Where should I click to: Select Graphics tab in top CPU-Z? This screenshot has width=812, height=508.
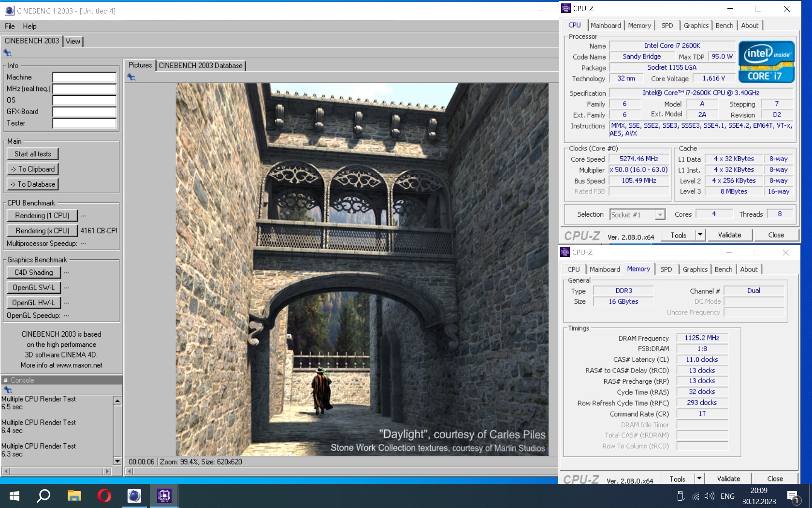pos(696,26)
